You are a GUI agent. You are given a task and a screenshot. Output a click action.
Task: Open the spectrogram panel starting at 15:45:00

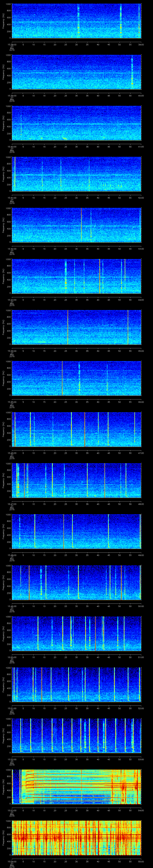pyautogui.click(x=76, y=378)
